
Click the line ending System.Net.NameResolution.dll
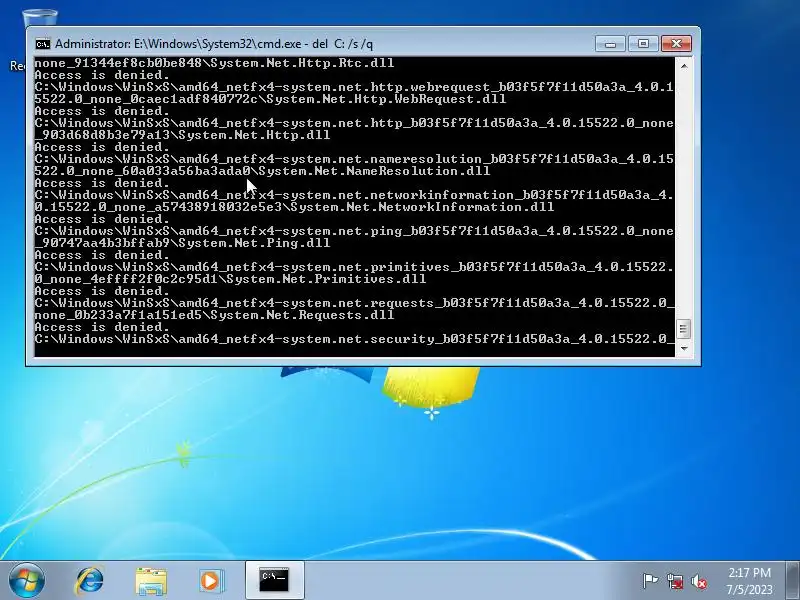[262, 171]
